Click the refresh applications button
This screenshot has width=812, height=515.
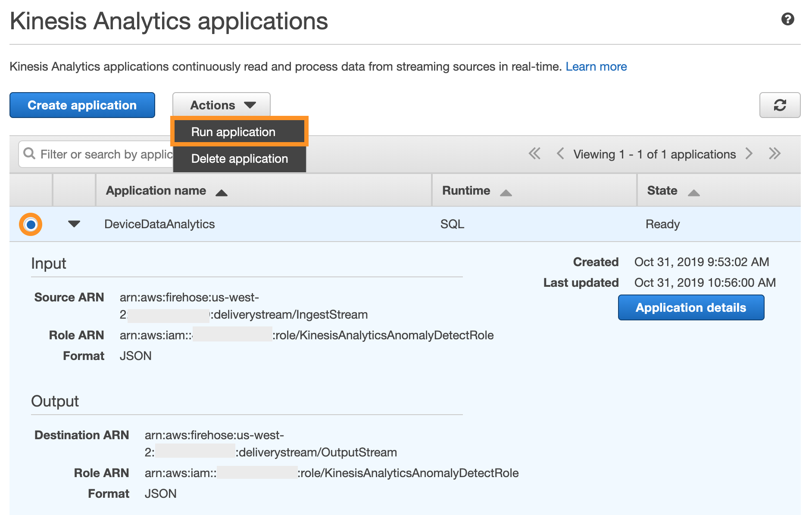coord(780,105)
